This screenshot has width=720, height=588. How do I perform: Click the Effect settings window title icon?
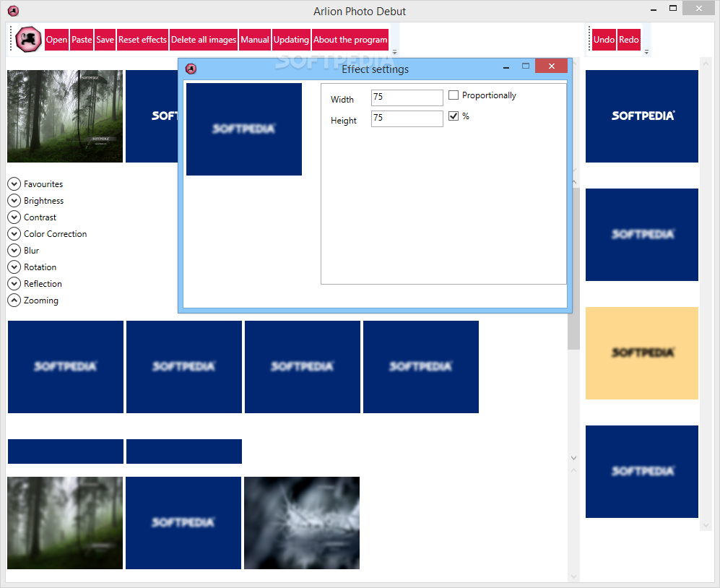(191, 69)
